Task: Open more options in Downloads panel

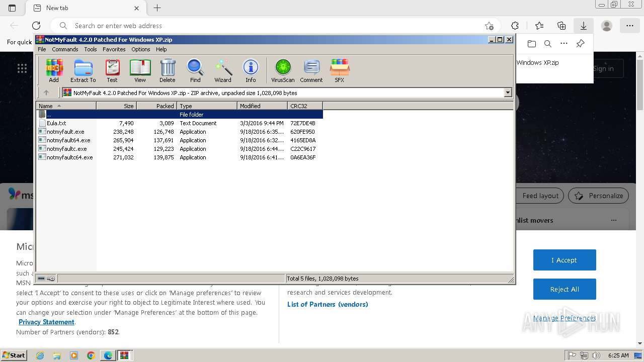Action: 564,44
